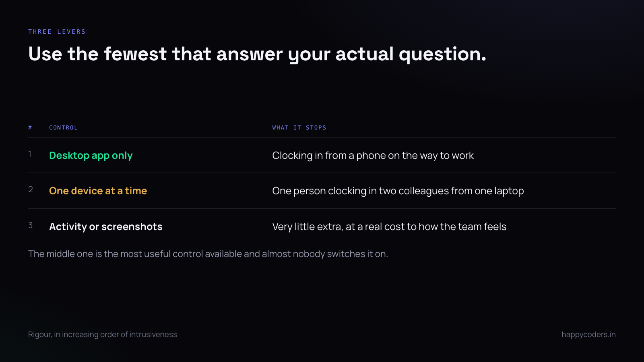Select row number 3
Screen dimensions: 644x362
click(x=30, y=225)
